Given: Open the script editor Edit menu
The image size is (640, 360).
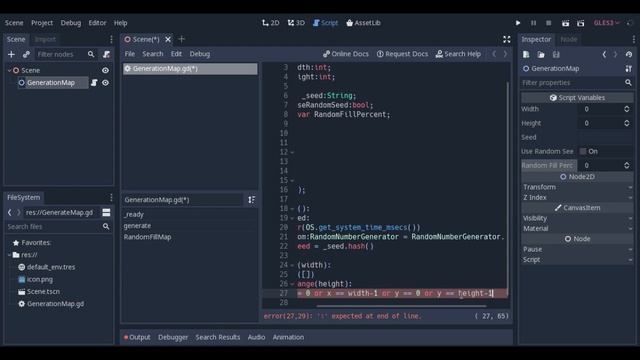Looking at the screenshot, I should click(x=176, y=54).
